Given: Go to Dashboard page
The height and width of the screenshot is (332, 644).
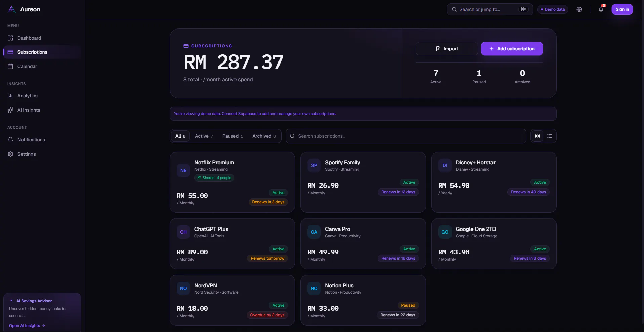Looking at the screenshot, I should click(x=42, y=38).
